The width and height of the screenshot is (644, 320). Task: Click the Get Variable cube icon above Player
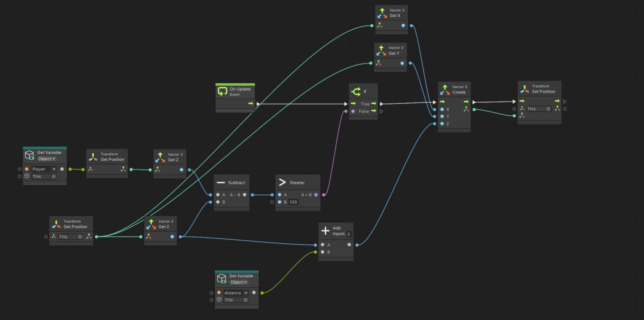[30, 154]
